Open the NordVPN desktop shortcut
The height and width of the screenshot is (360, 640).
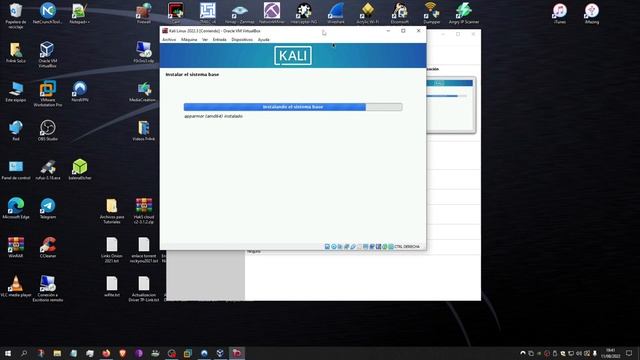(x=80, y=91)
